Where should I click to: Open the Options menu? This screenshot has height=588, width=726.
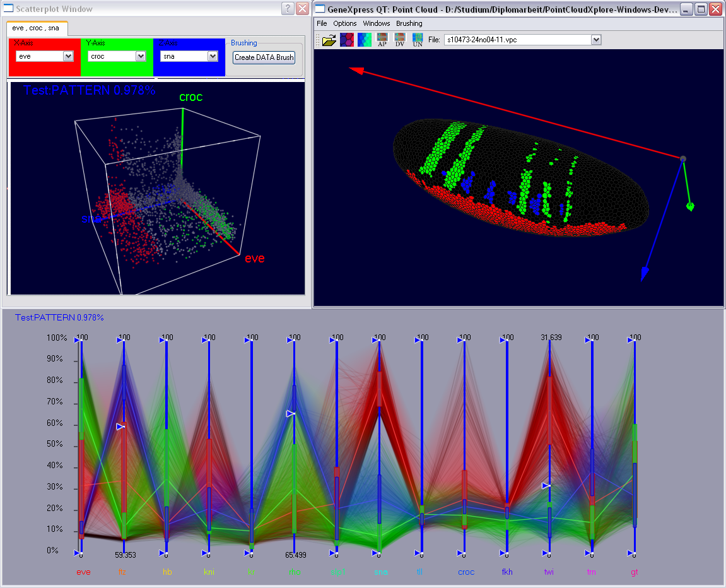345,23
